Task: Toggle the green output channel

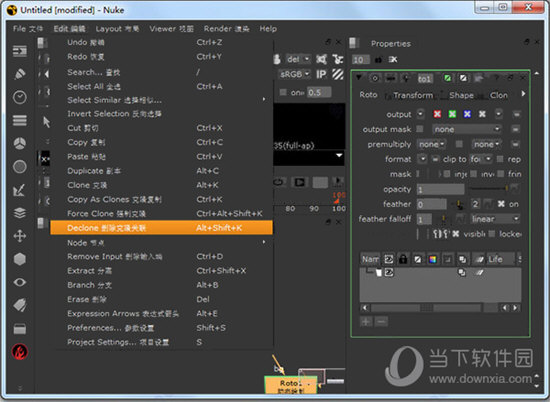Action: coord(452,114)
